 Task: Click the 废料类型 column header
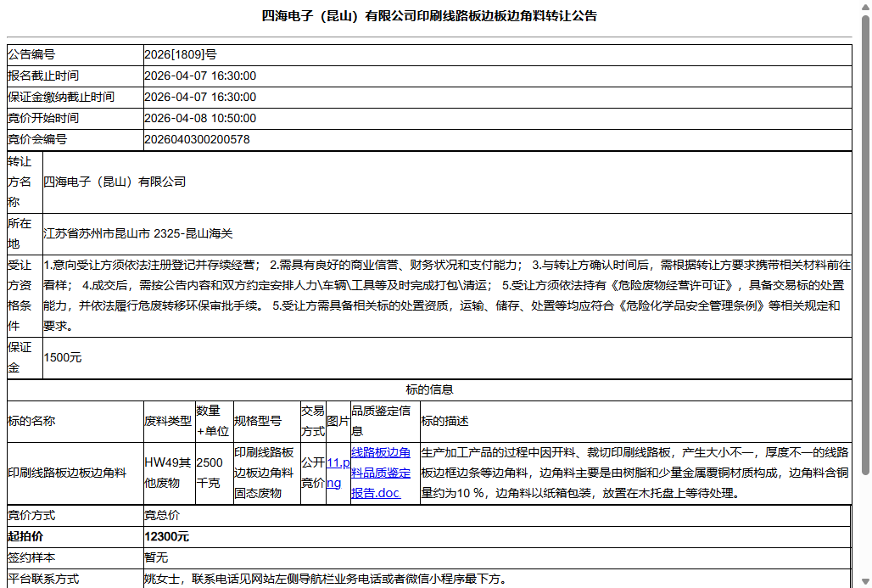[x=169, y=421]
